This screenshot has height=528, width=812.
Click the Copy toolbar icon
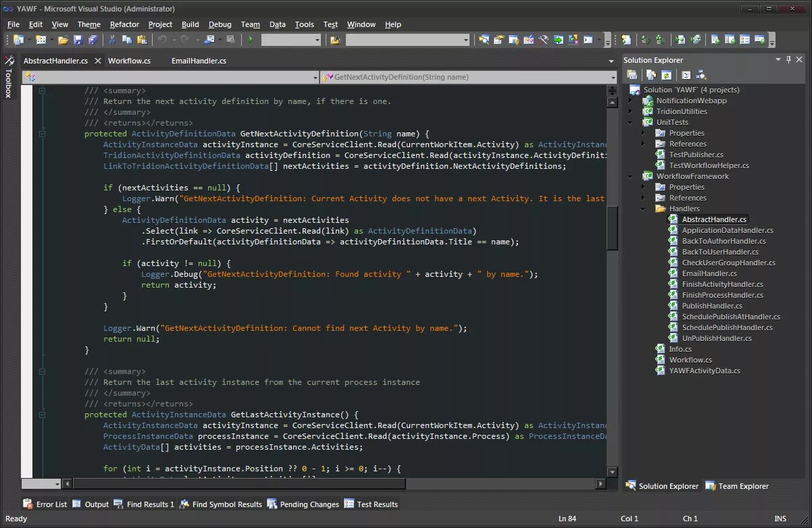127,40
